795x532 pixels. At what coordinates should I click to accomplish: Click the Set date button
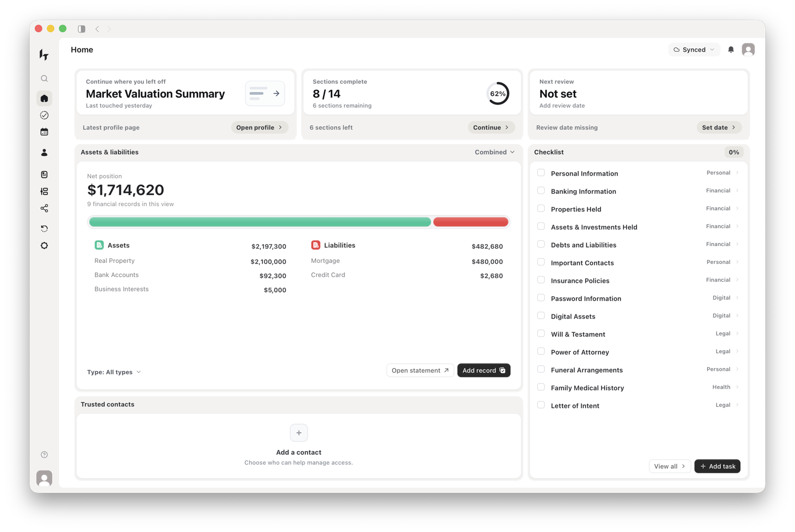click(719, 127)
